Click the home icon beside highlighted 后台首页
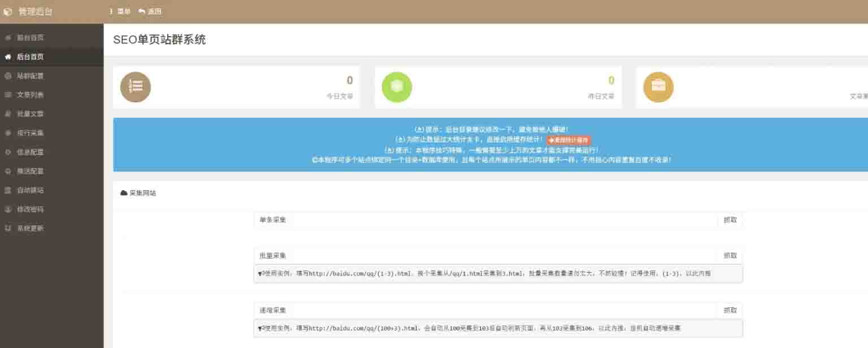Image resolution: width=868 pixels, height=348 pixels. tap(8, 57)
